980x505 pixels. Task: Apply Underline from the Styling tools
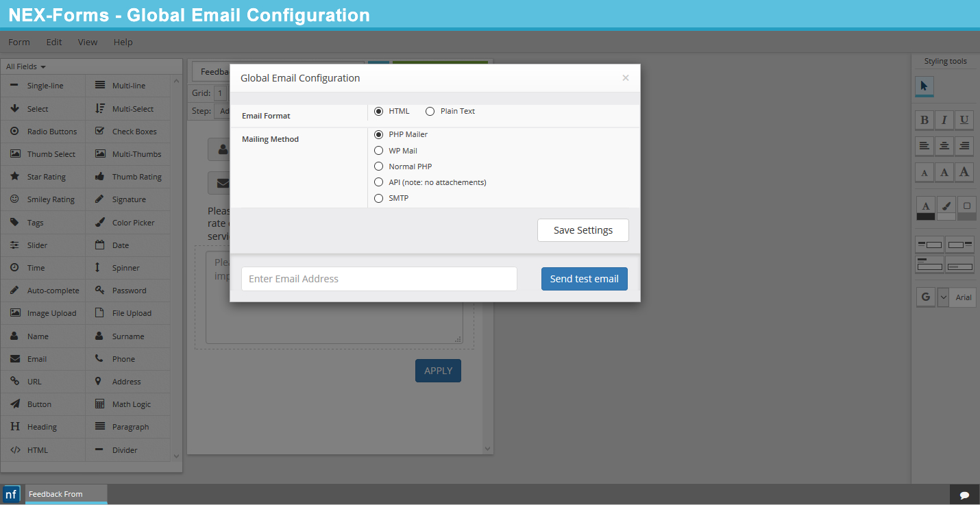tap(964, 119)
